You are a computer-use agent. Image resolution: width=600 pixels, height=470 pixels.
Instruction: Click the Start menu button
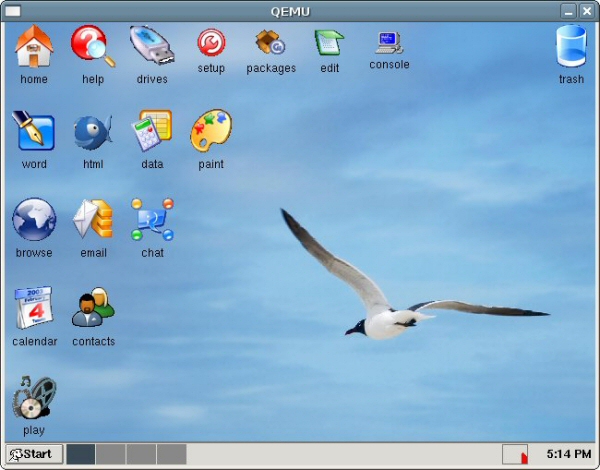click(33, 454)
